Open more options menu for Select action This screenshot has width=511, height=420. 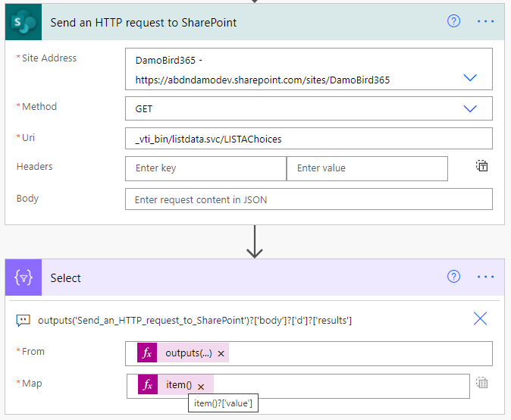point(485,277)
